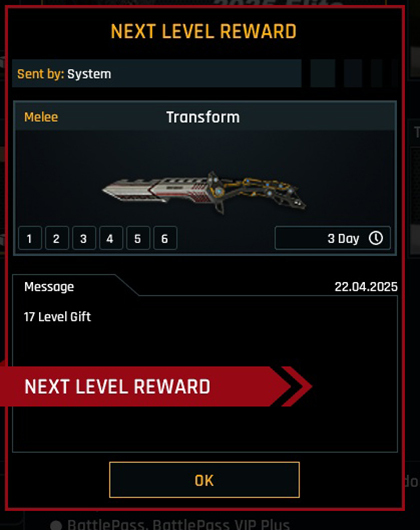This screenshot has width=420, height=530.
Task: Select upgrade slot 5
Action: click(138, 238)
